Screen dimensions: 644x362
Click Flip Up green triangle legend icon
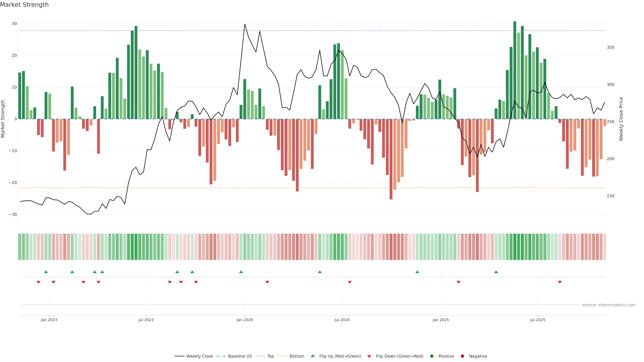pyautogui.click(x=312, y=356)
